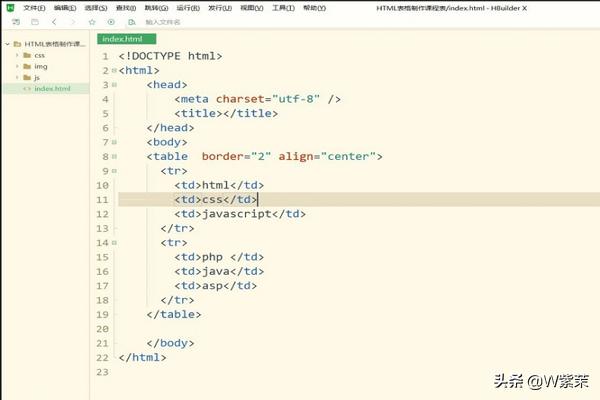Viewport: 600px width, 400px height.
Task: Go back with the left arrow icon
Action: click(54, 21)
